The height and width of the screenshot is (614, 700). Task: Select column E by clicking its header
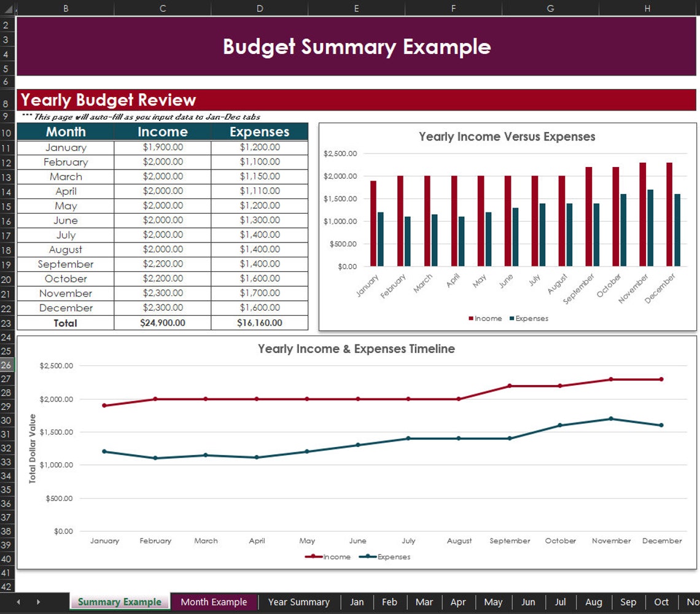coord(356,9)
